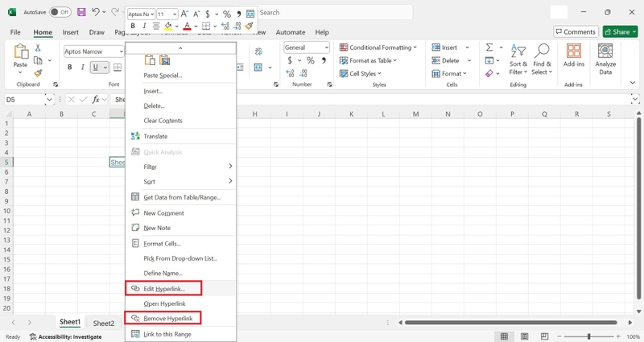Click the yellow fill color in mini toolbar

[168, 26]
